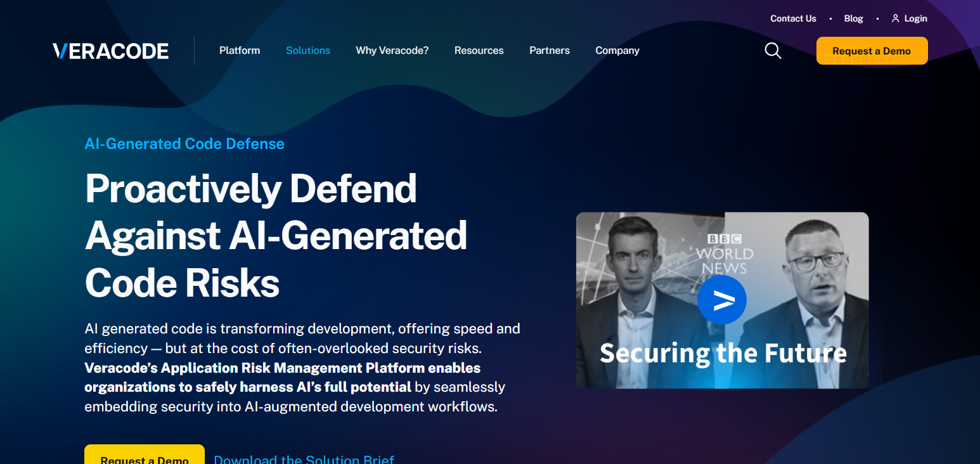
Task: Open the search magnifier icon
Action: [773, 51]
